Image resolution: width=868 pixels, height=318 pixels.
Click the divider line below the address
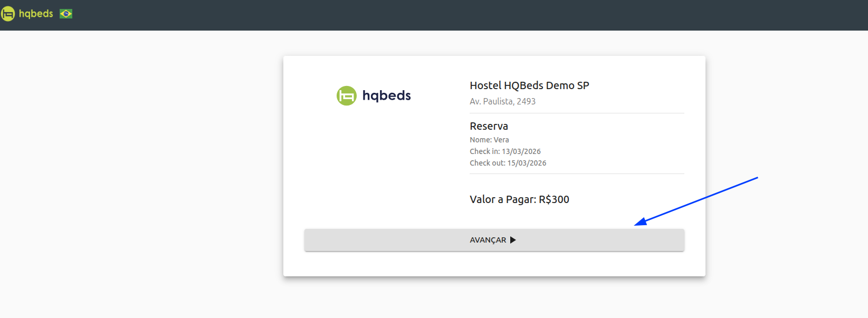(x=577, y=113)
